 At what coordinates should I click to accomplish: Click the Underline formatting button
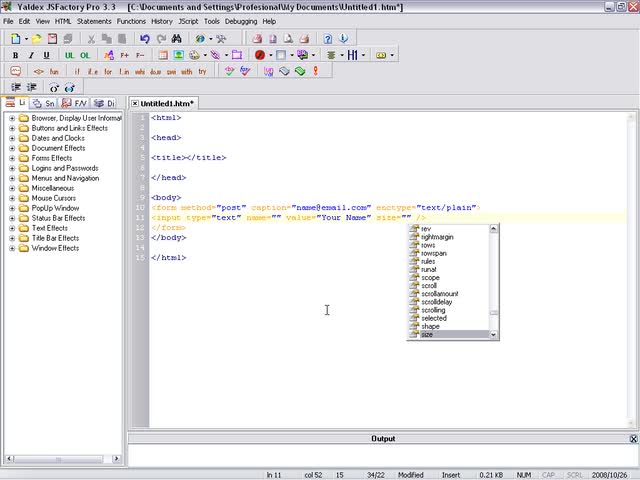point(46,56)
